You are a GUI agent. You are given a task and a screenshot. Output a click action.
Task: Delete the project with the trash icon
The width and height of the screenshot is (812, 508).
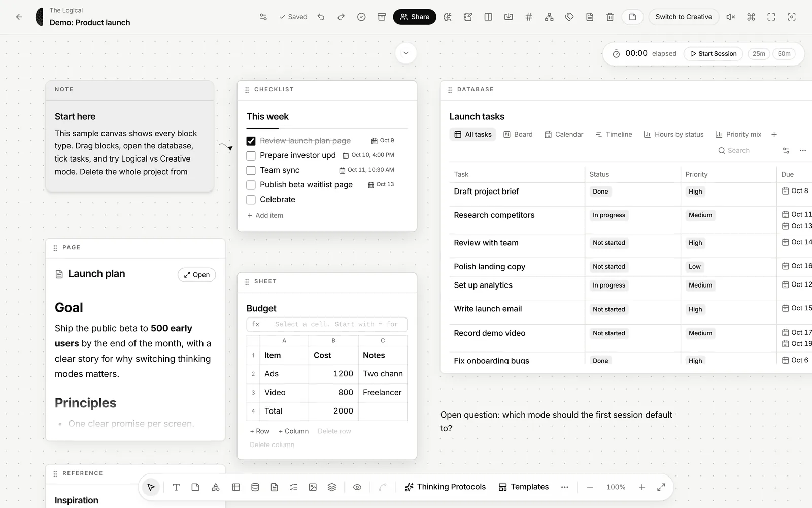(x=610, y=17)
